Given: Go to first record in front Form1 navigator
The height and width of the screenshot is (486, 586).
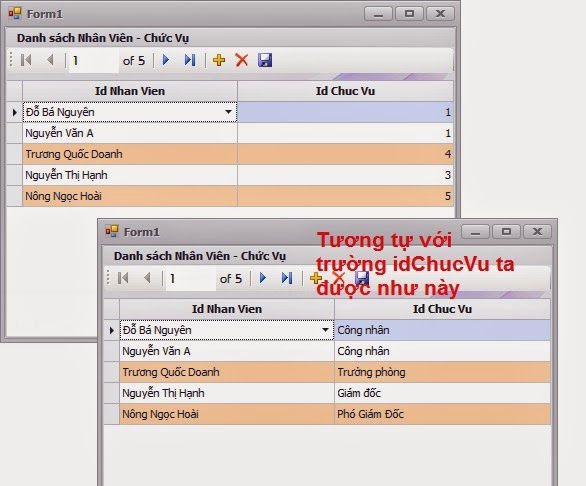Looking at the screenshot, I should coord(123,278).
